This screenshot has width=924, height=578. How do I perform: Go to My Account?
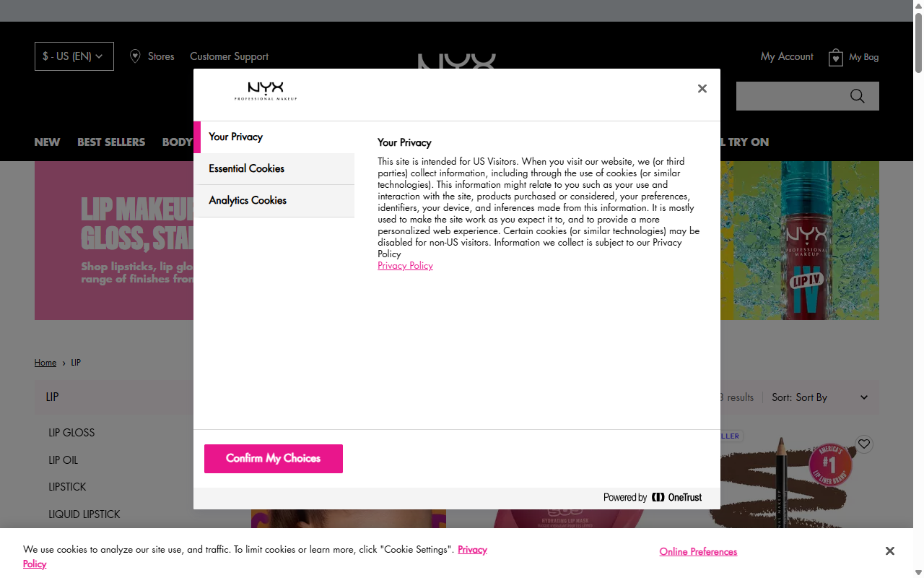click(787, 56)
